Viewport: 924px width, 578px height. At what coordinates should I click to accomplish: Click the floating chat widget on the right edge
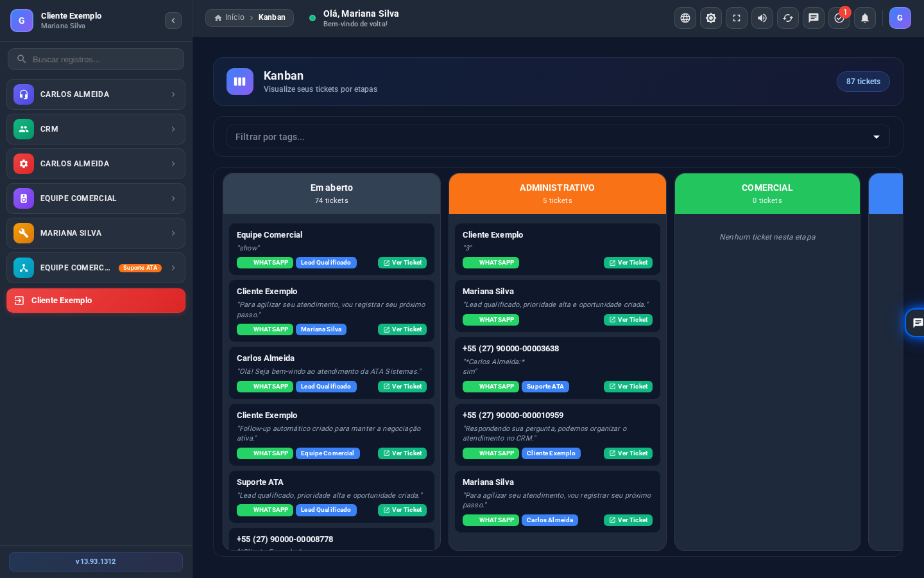click(916, 322)
